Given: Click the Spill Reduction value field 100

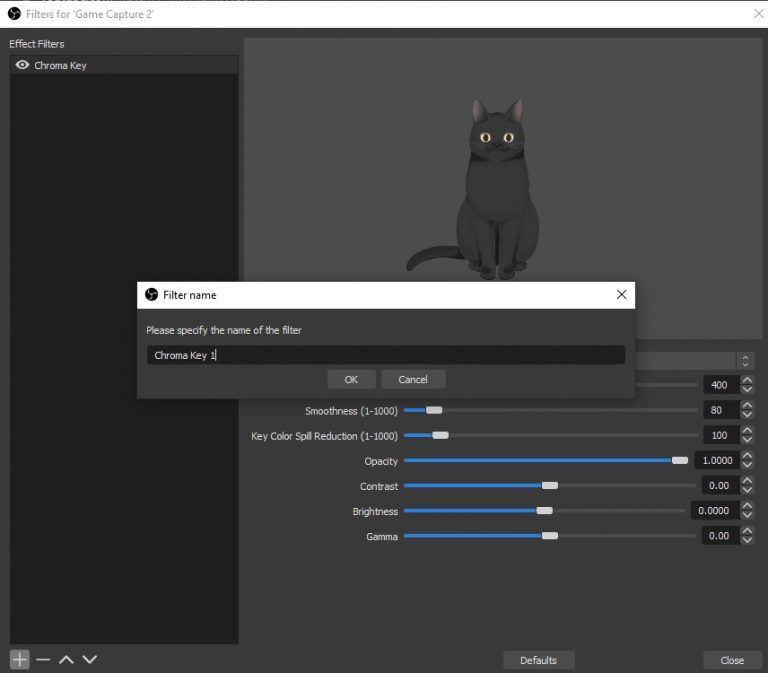Looking at the screenshot, I should pyautogui.click(x=721, y=435).
